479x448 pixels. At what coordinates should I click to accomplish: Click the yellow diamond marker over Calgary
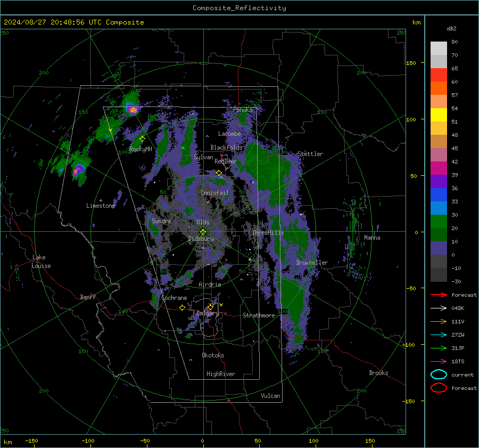pos(210,307)
